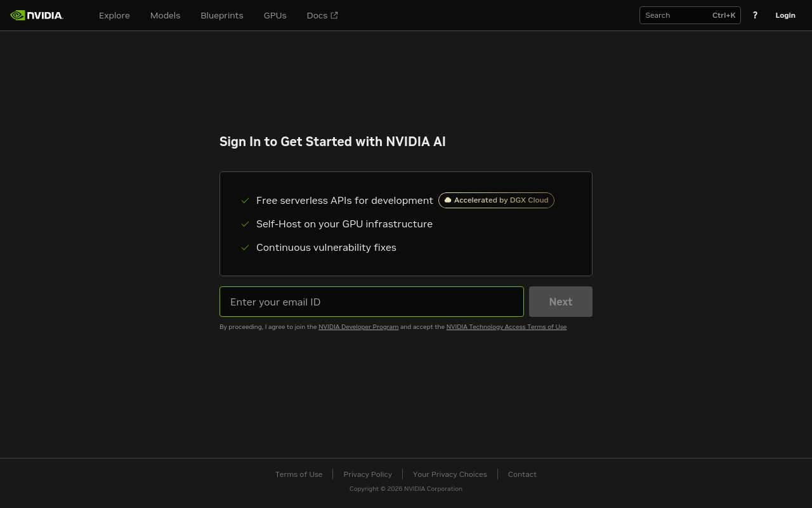Open the GPUs navigation item

coord(275,15)
